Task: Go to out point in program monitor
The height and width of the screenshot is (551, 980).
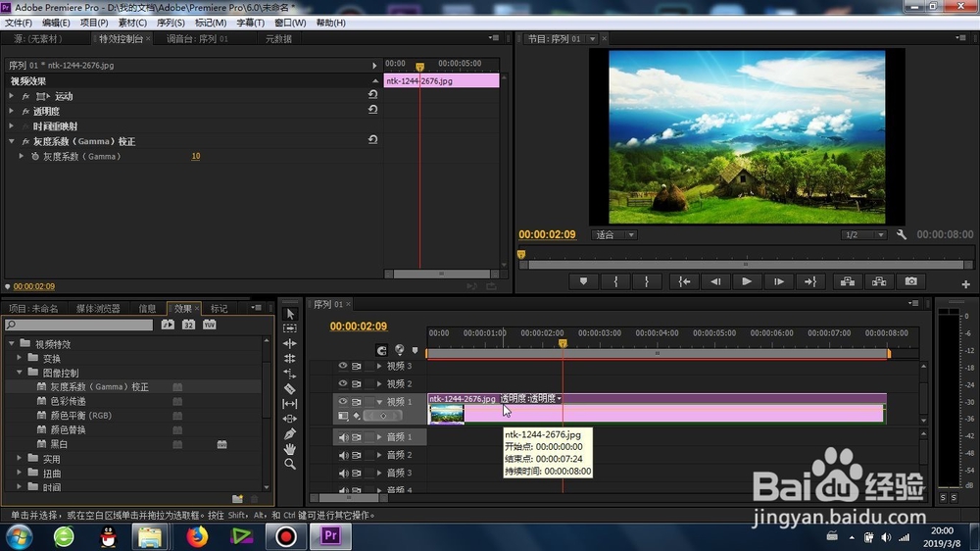Action: (810, 282)
